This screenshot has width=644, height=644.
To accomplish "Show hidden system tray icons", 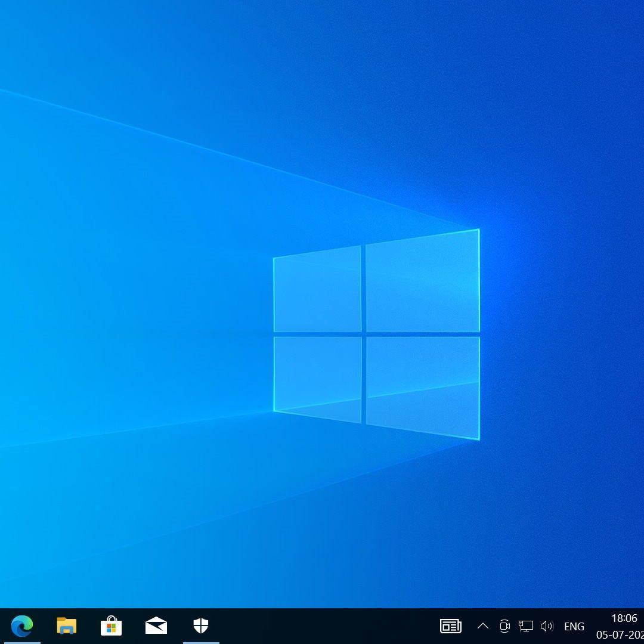I will coord(483,626).
